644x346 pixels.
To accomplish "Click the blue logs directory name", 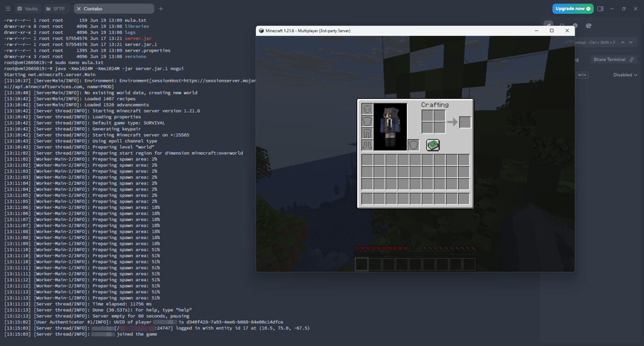I will 130,33.
